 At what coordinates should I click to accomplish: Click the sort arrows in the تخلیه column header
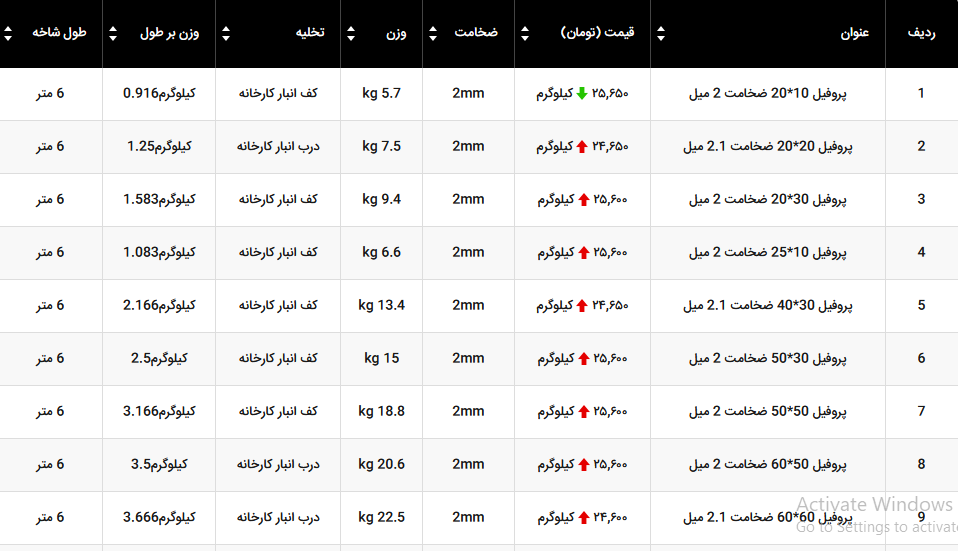tap(225, 33)
